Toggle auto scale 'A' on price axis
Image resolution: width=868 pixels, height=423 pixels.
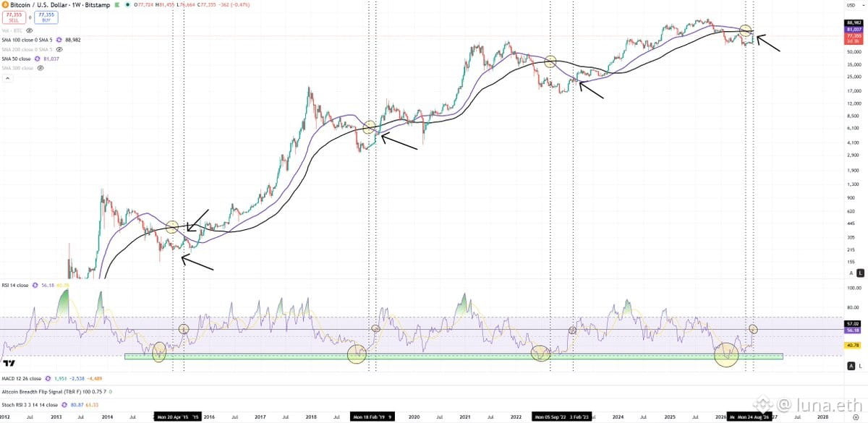pos(851,273)
